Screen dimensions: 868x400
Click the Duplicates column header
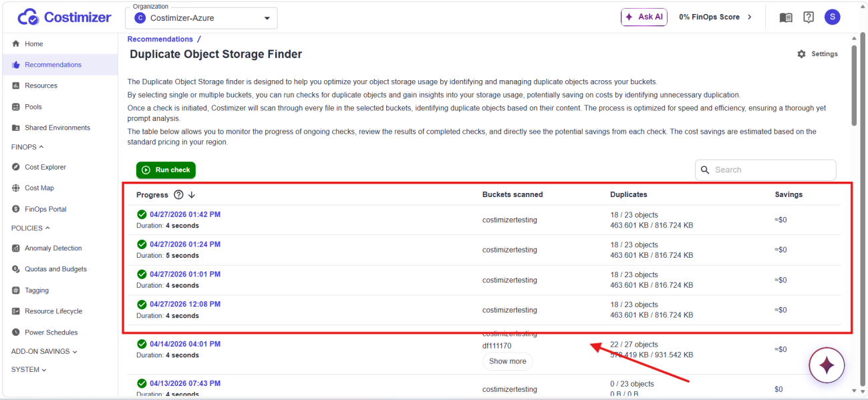pyautogui.click(x=629, y=195)
